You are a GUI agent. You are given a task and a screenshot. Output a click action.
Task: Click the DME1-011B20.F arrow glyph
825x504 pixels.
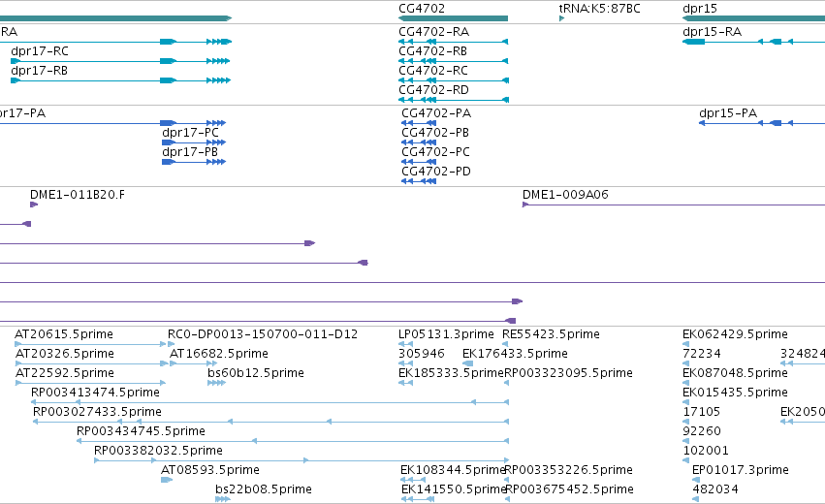click(34, 205)
